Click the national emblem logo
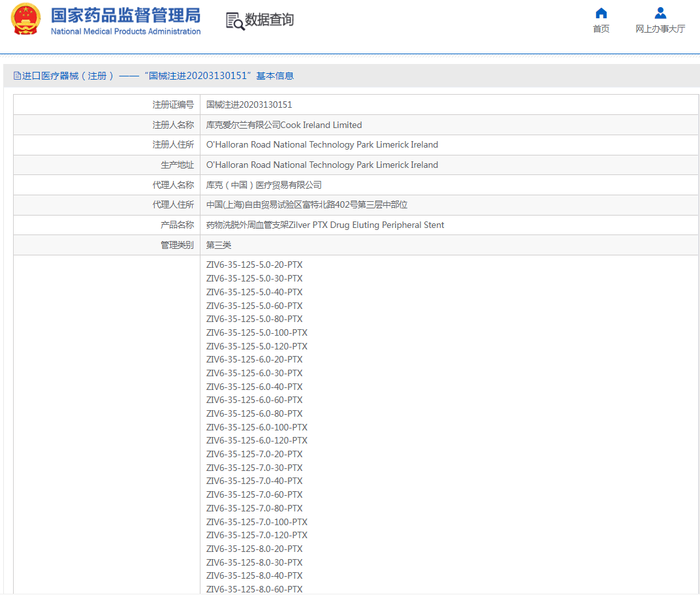The width and height of the screenshot is (700, 597). tap(25, 19)
